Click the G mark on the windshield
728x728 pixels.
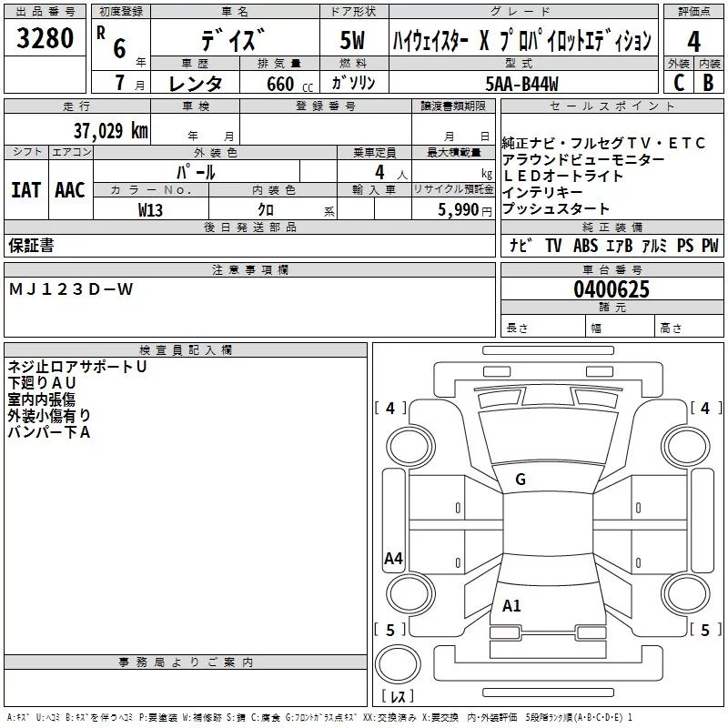coord(521,480)
